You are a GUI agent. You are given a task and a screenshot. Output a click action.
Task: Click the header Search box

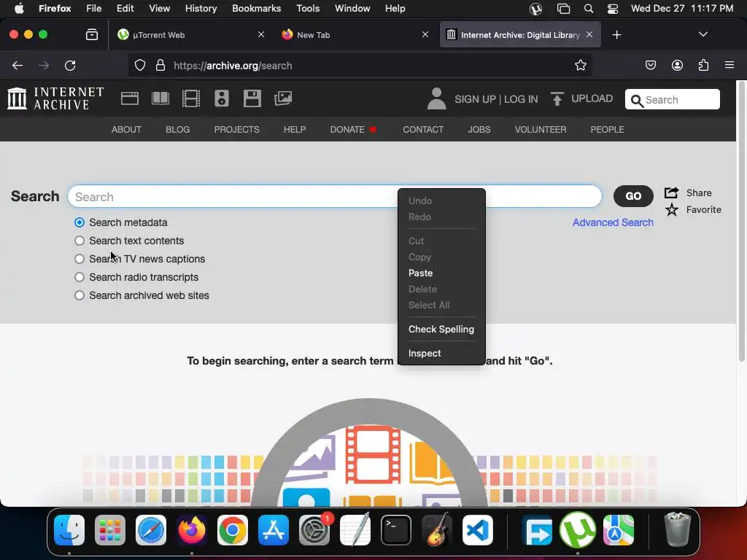click(x=672, y=99)
